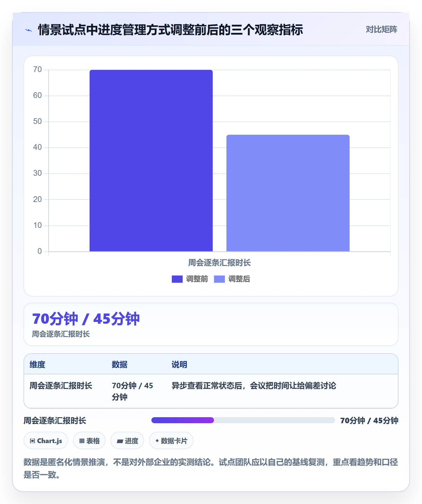
Task: Toggle the 调整前 legend color swatch
Action: [x=177, y=279]
